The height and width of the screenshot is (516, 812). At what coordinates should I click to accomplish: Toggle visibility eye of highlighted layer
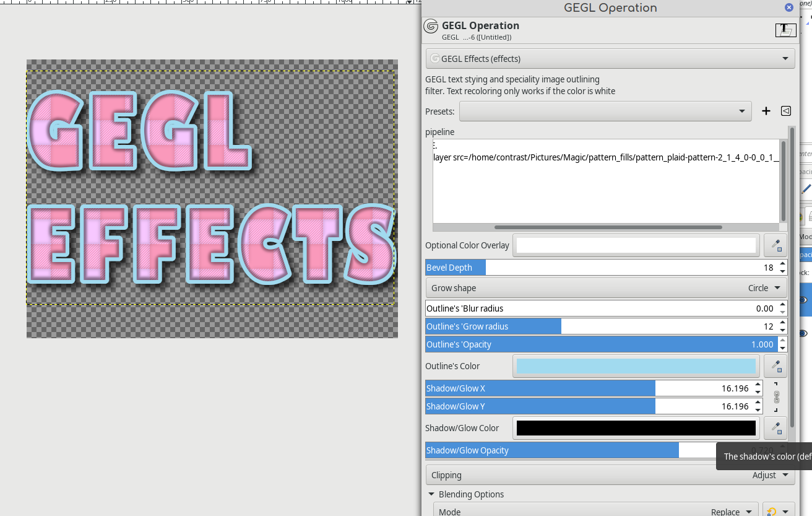pyautogui.click(x=803, y=300)
